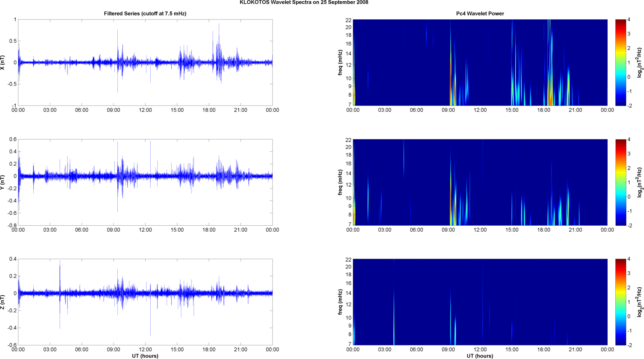
Task: Click the "0.5" tick on the X (nT) axis
Action: pyautogui.click(x=13, y=41)
